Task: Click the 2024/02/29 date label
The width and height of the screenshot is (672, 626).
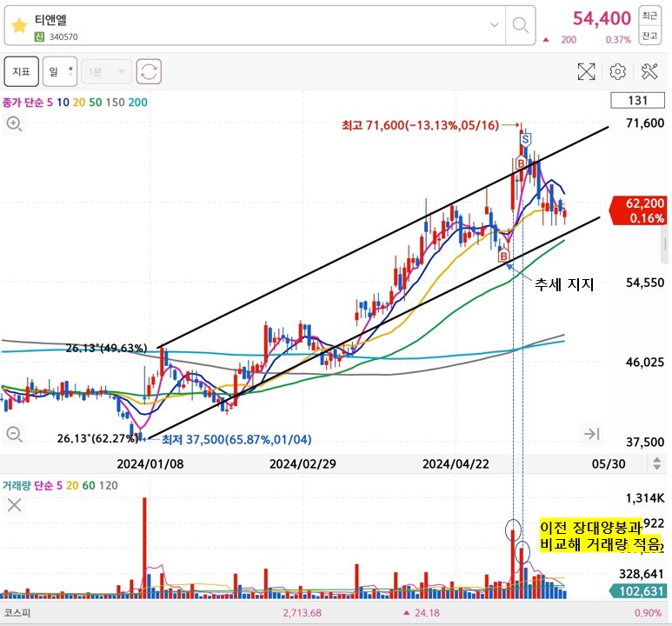Action: (303, 463)
